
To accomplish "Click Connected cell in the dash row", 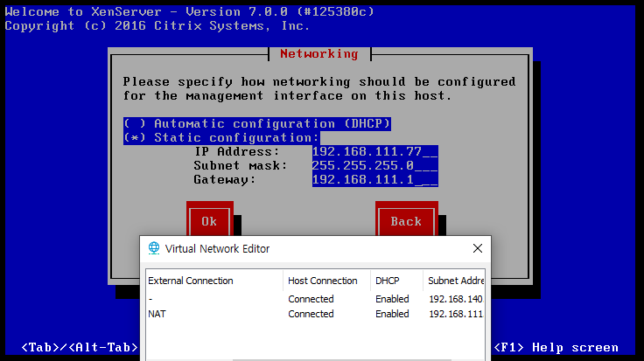I will (311, 299).
